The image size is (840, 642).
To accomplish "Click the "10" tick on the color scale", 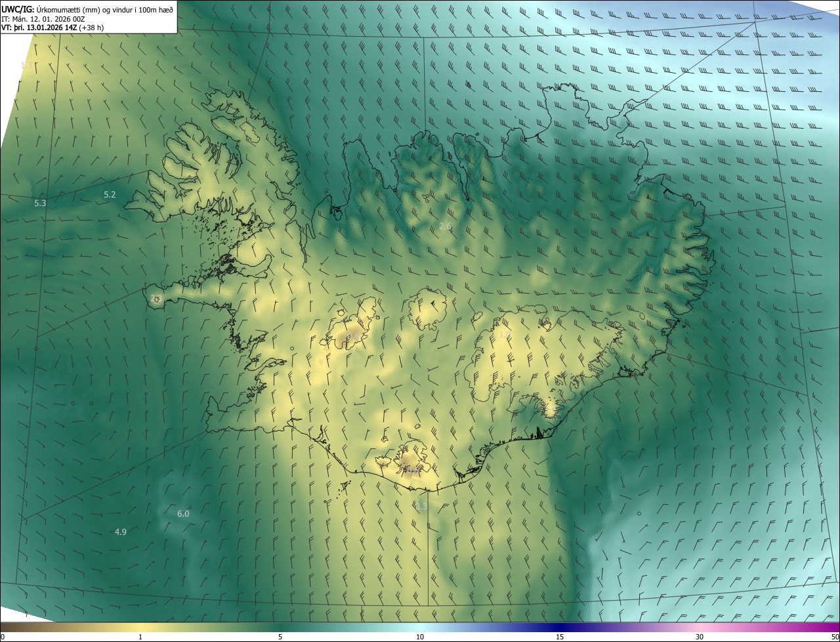I will pos(420,637).
